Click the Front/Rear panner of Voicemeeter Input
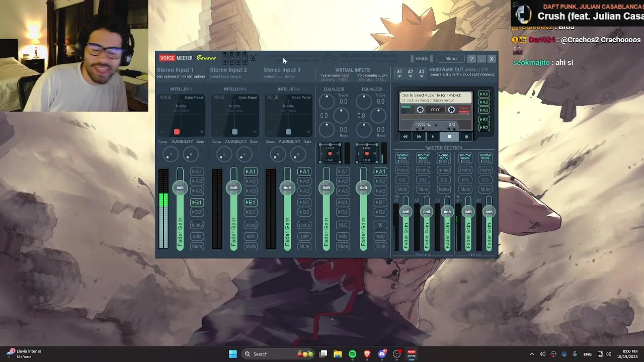644x362 pixels. coord(330,153)
